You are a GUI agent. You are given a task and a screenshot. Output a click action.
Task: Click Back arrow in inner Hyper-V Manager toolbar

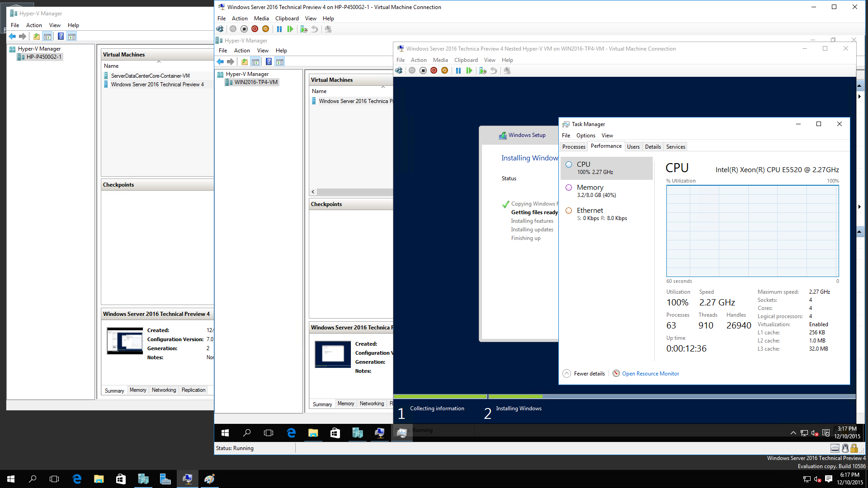pyautogui.click(x=220, y=61)
